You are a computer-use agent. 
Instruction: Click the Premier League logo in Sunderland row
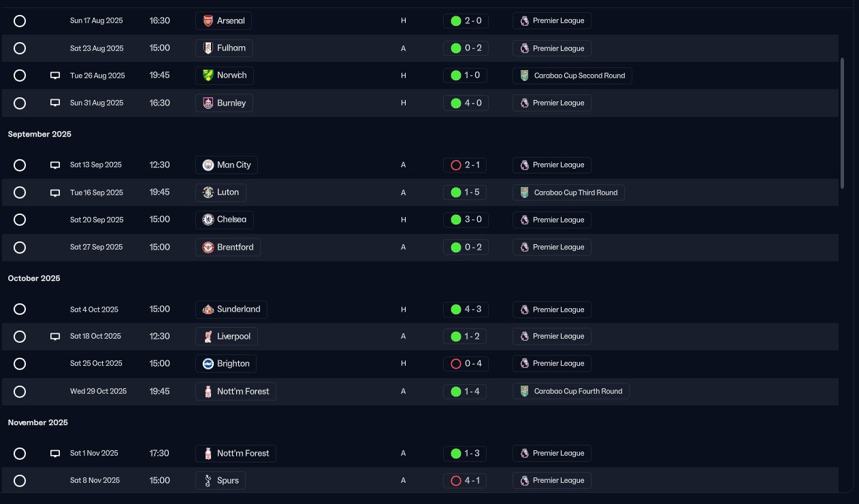pos(524,309)
